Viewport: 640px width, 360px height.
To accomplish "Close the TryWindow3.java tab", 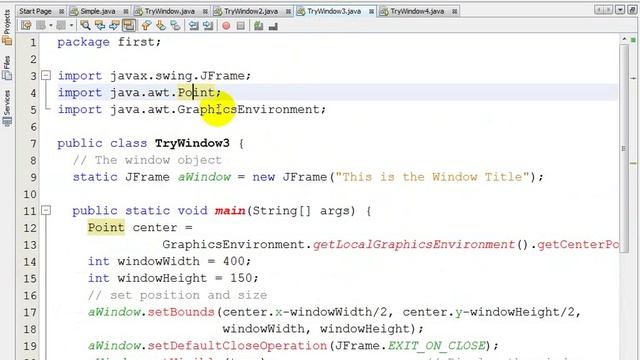I will pos(371,11).
